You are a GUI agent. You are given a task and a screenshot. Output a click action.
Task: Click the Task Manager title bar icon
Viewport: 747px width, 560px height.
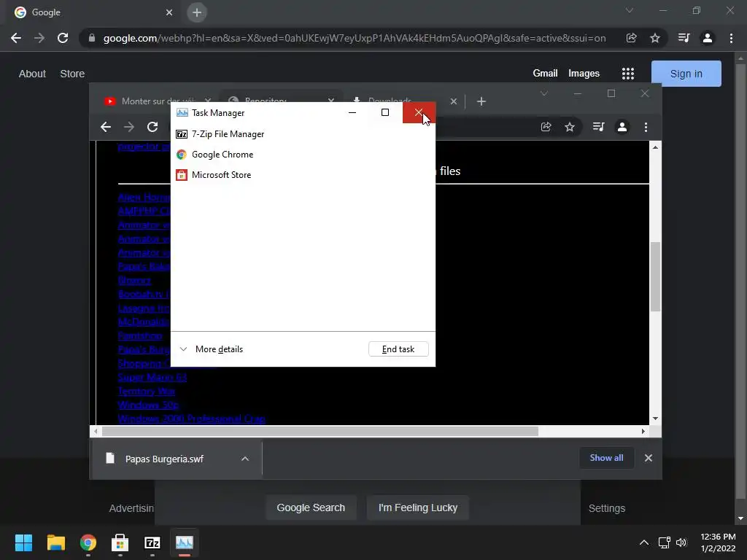[182, 113]
